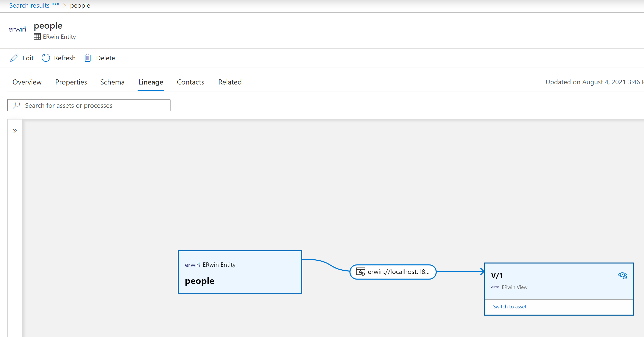Toggle the Schema tab view

coord(112,82)
